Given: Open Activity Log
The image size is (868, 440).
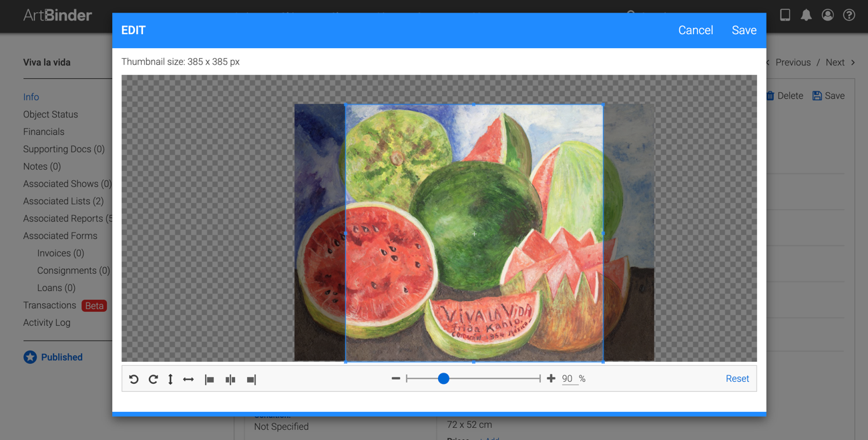Looking at the screenshot, I should 47,322.
